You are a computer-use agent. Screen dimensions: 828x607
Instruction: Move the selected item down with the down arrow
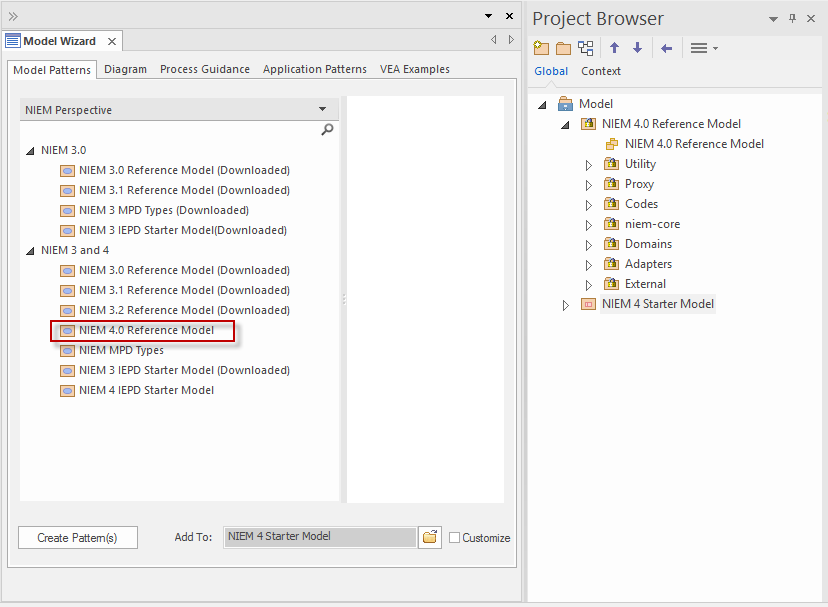tap(637, 48)
